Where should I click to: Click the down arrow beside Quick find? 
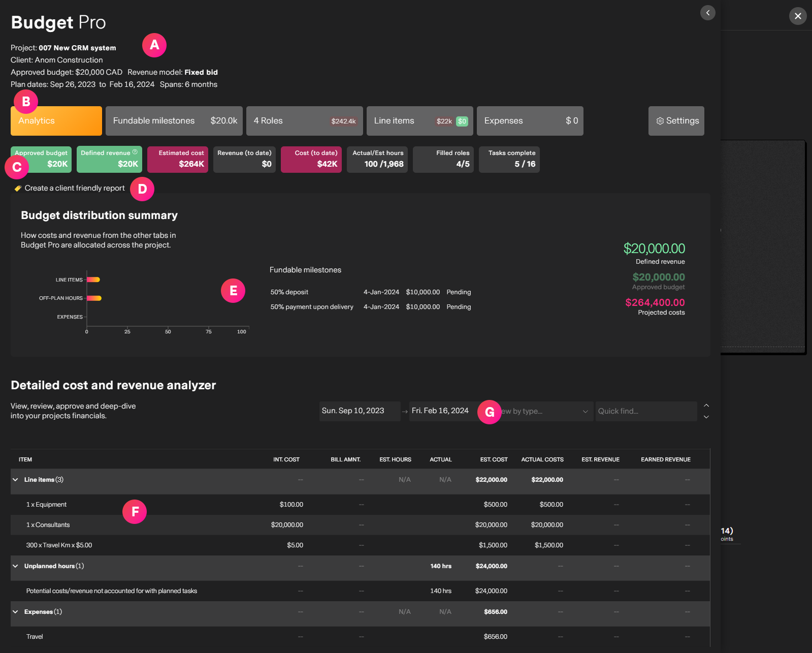[706, 417]
